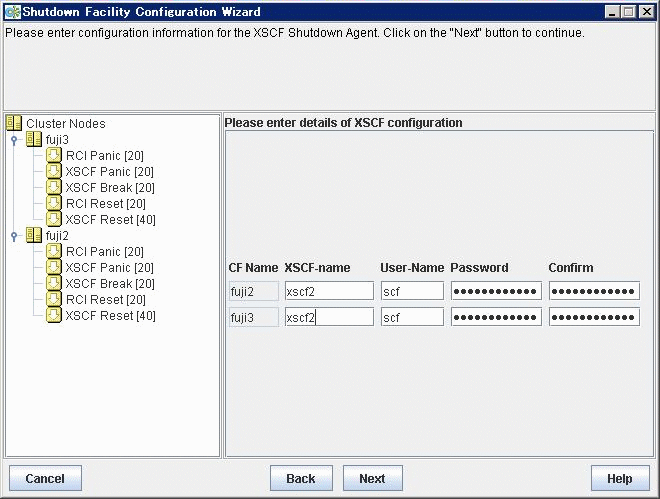Select XSCF Break icon under fuji3

click(54, 187)
